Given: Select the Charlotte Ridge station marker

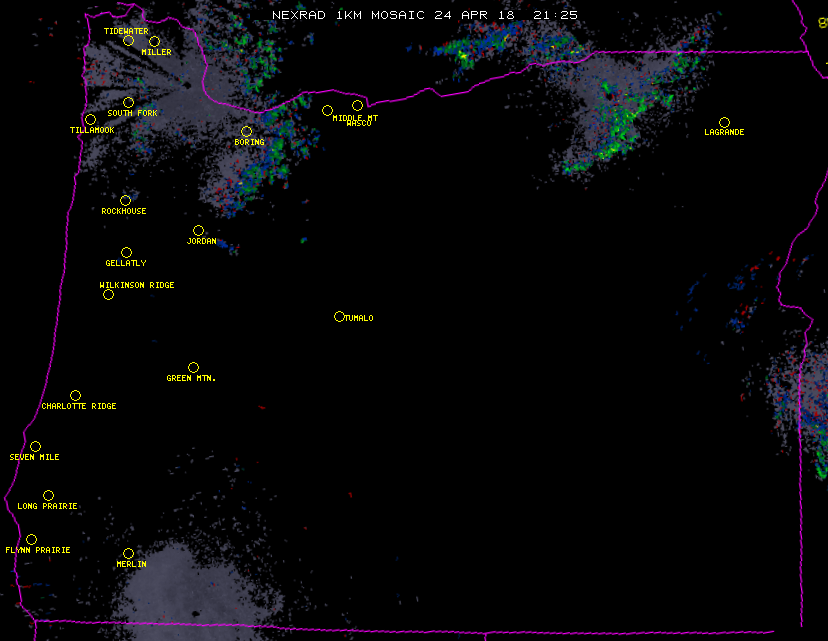Looking at the screenshot, I should tap(75, 395).
